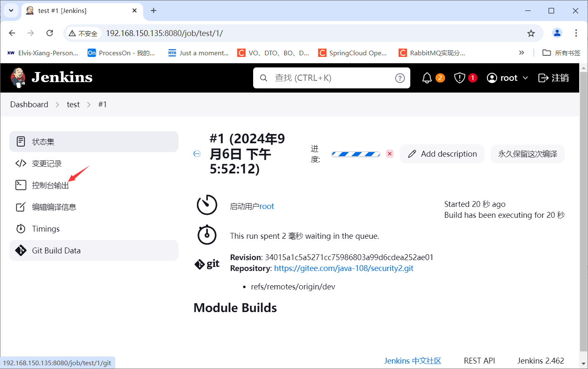Click 永久保留这次编译 button
This screenshot has height=369, width=588.
tap(528, 154)
